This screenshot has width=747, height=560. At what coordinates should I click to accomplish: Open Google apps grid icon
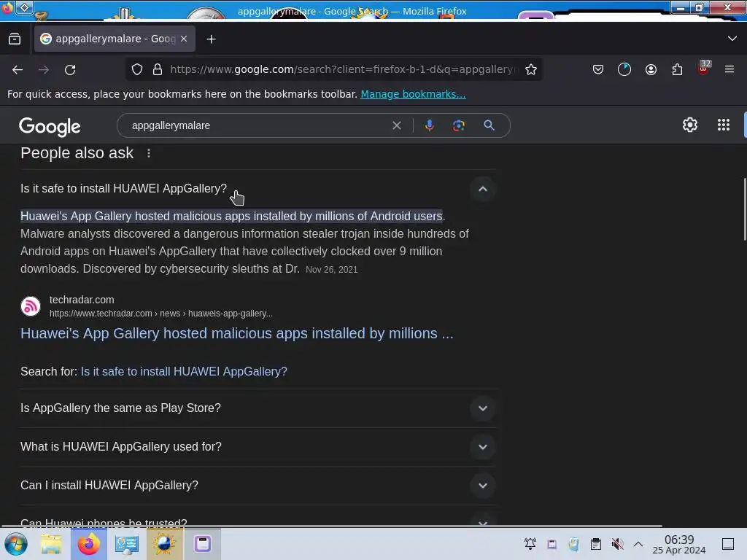pos(723,125)
